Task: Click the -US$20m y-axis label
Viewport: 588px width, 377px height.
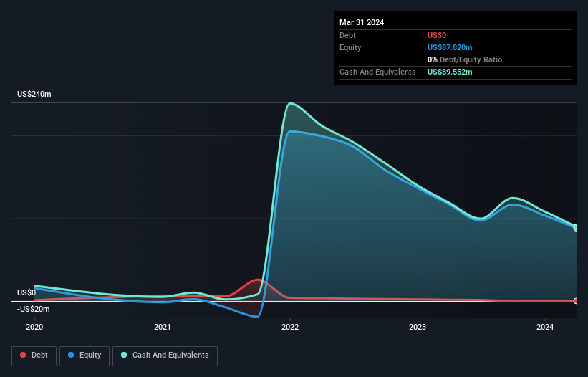Action: 34,309
